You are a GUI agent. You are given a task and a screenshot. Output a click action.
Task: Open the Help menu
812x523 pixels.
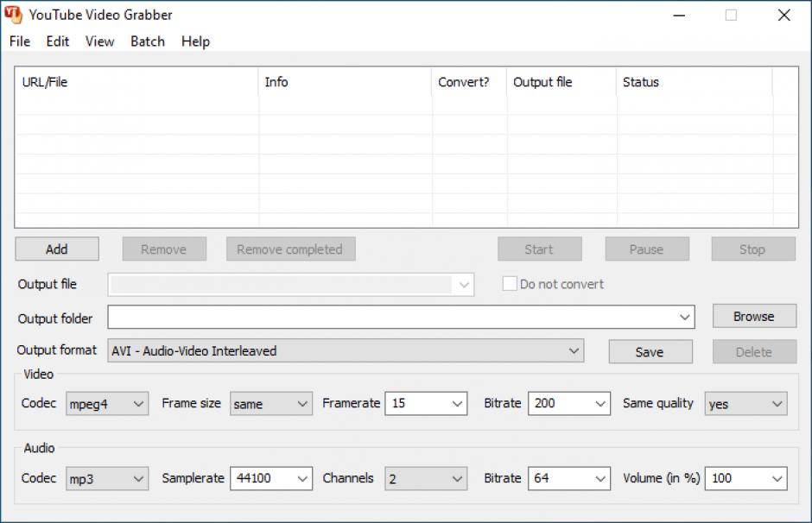(x=195, y=41)
